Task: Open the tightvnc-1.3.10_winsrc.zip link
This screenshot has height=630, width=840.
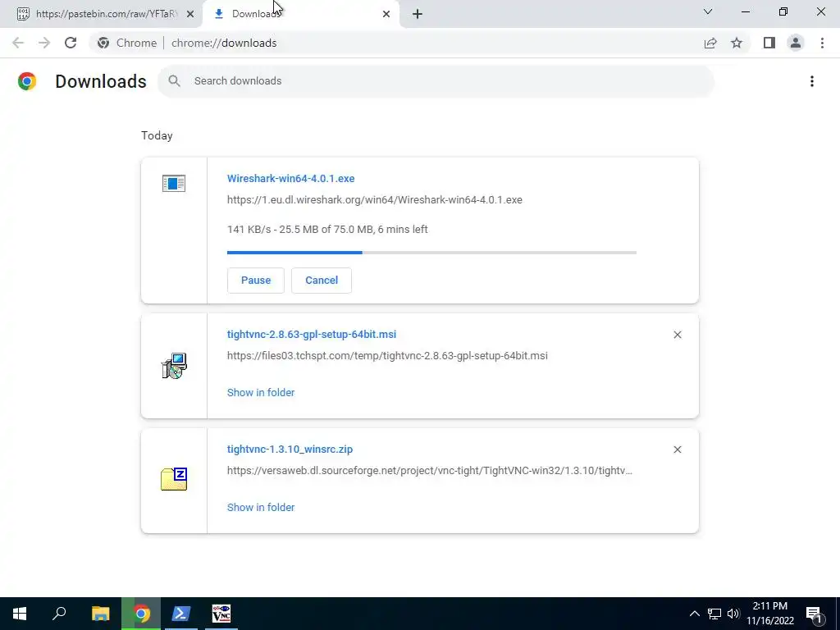Action: click(x=290, y=449)
